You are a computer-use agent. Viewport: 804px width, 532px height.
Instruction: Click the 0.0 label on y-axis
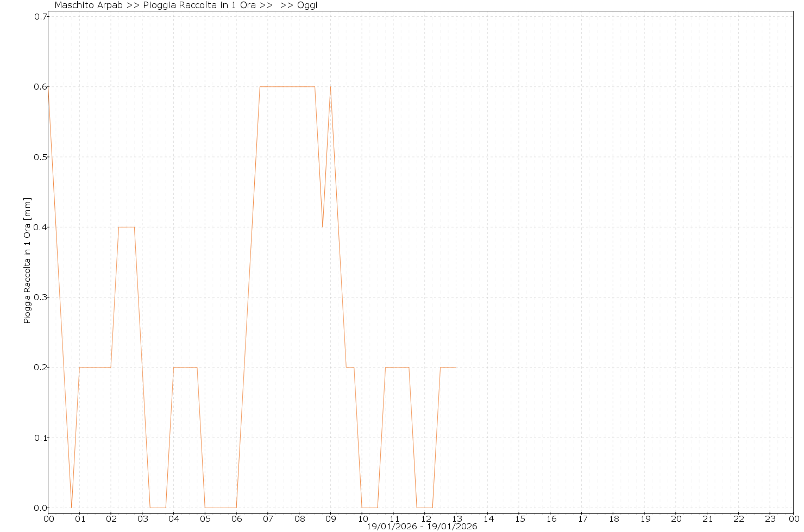coord(41,508)
